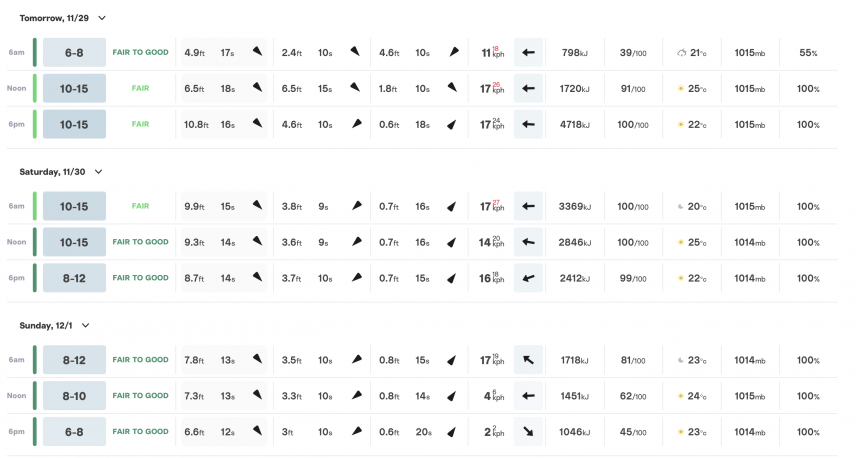Screen dimensions: 856x458
Task: Collapse the Saturday, 11/30 section chevron
Action: pos(98,172)
